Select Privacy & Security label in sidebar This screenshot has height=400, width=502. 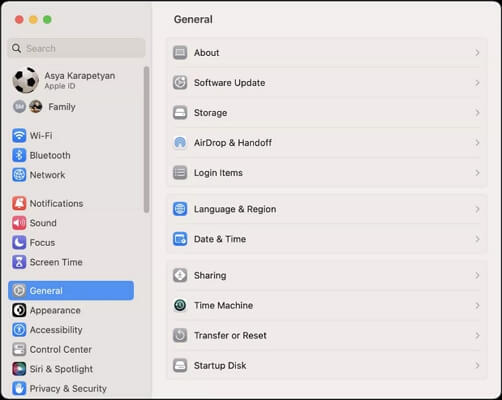68,388
